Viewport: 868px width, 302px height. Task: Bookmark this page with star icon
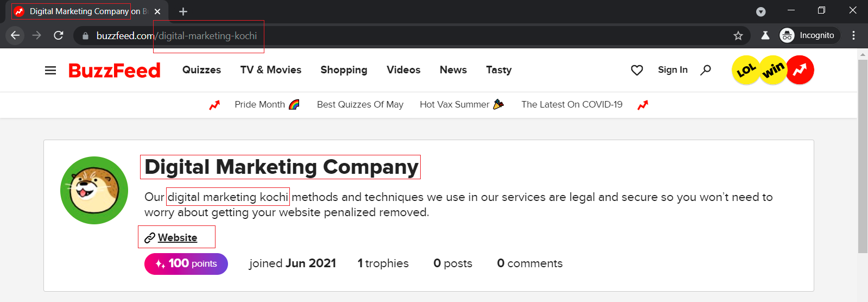(x=738, y=36)
